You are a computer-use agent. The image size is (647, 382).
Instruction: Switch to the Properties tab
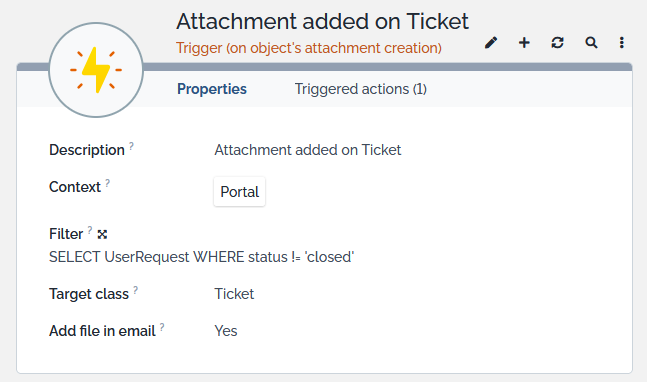212,89
